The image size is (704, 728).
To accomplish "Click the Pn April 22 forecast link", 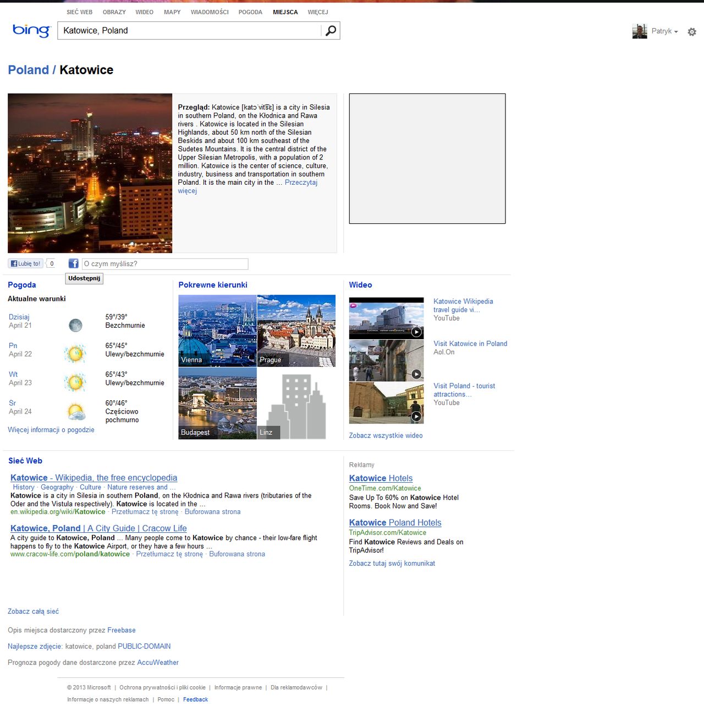I will pyautogui.click(x=13, y=346).
